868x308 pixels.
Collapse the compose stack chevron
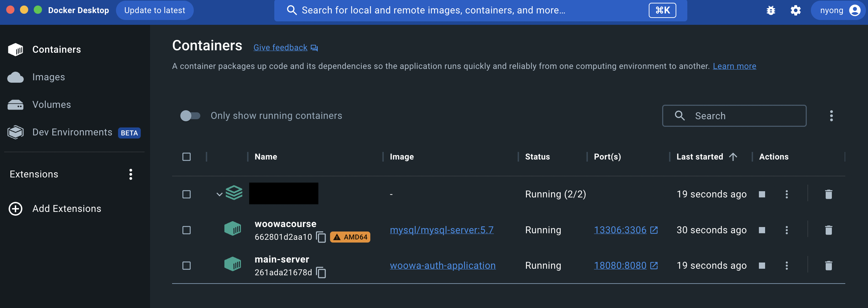coord(219,194)
